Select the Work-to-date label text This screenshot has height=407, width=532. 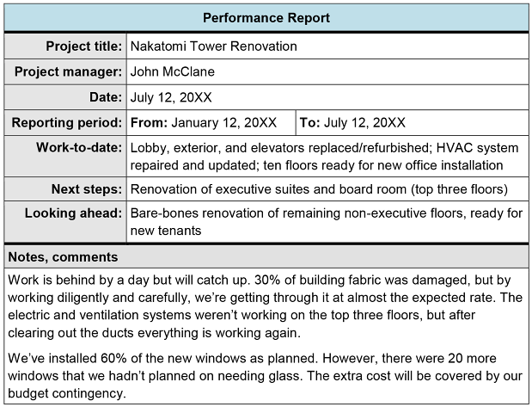[79, 147]
